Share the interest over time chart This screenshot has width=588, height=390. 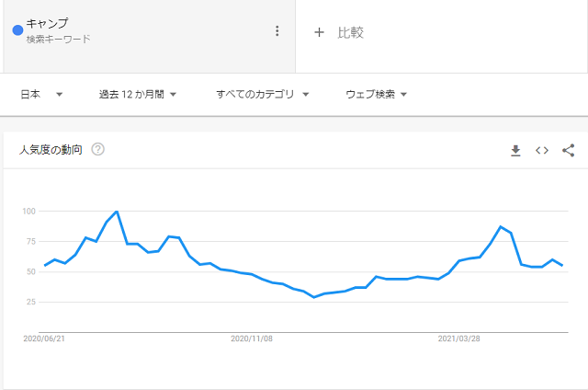pyautogui.click(x=568, y=151)
